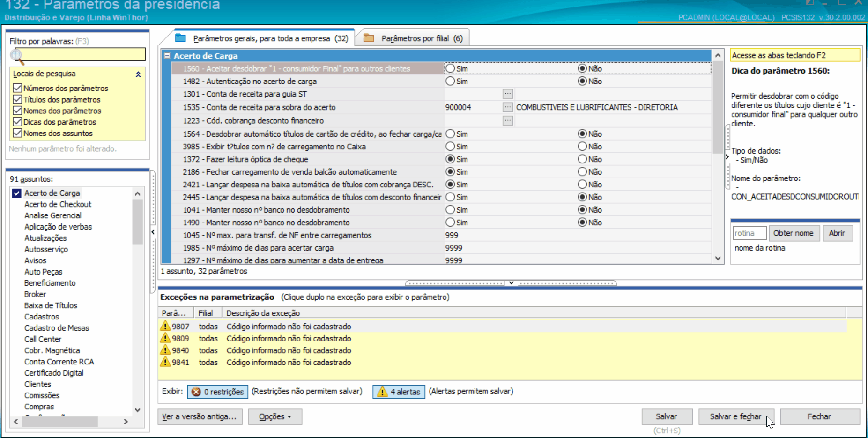
Task: Collapse the left subjects panel with arrow
Action: (x=153, y=232)
